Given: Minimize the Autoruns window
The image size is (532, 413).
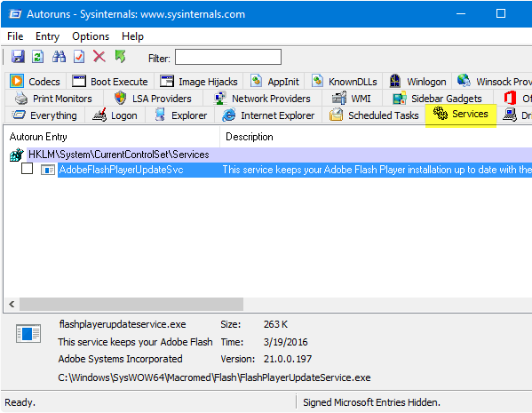Looking at the screenshot, I should (x=461, y=13).
